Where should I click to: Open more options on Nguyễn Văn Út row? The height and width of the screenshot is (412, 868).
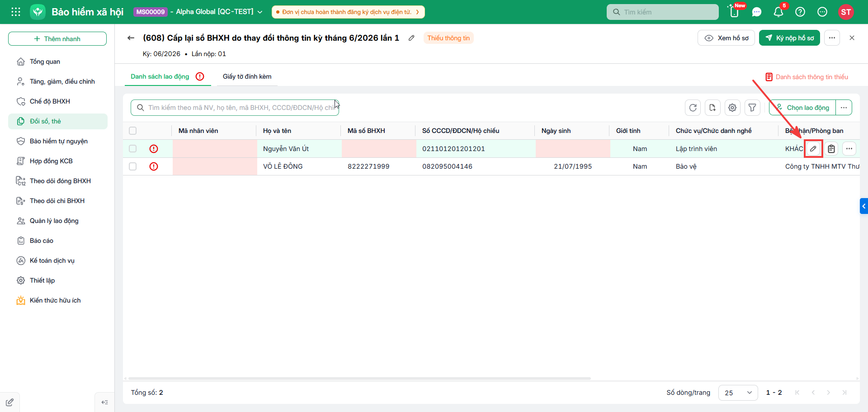click(849, 149)
